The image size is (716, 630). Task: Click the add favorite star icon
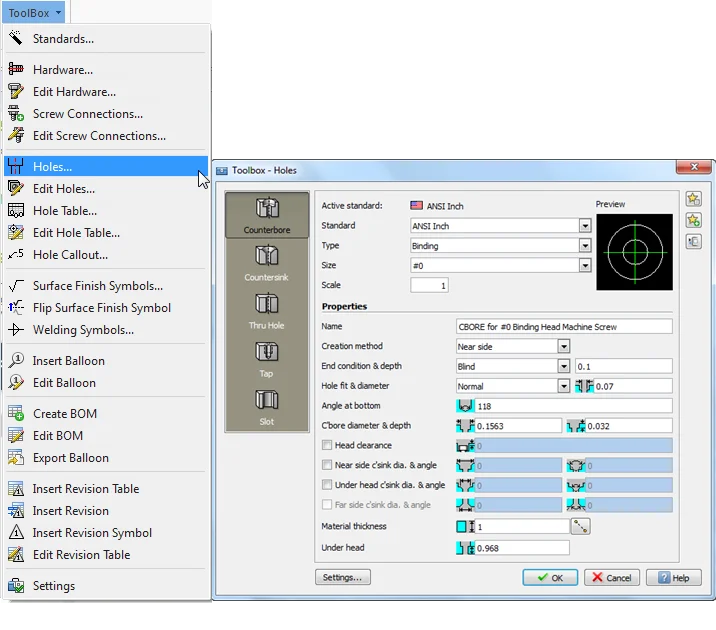693,220
